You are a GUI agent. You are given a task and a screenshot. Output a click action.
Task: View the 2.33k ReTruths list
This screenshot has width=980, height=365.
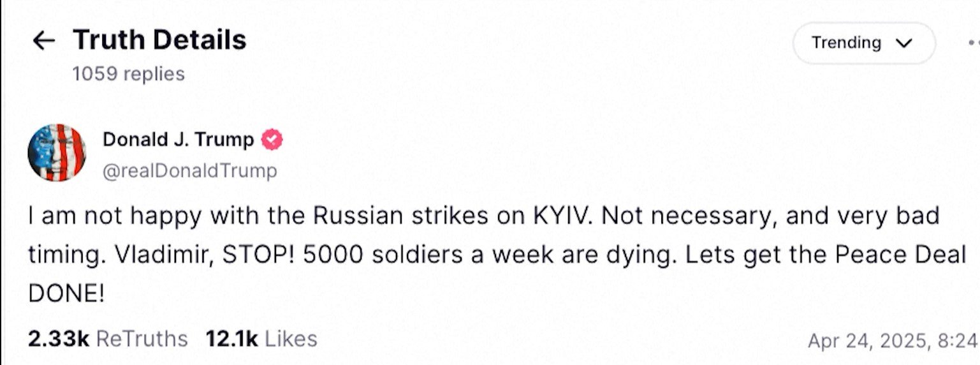click(x=108, y=339)
